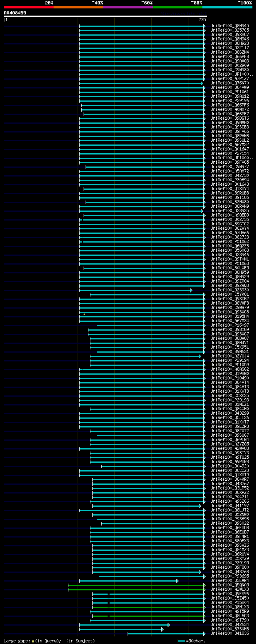The width and height of the screenshot is (256, 644).
Task: Select hit label UniRef100_O23935
Action: (x=230, y=211)
